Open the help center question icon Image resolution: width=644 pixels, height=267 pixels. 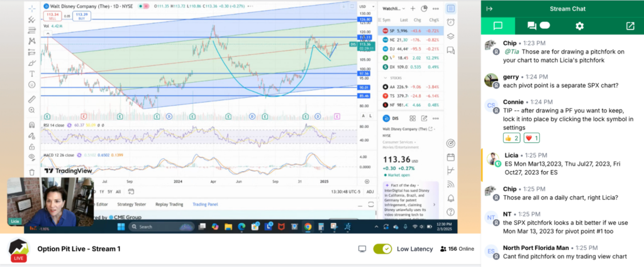pos(450,212)
